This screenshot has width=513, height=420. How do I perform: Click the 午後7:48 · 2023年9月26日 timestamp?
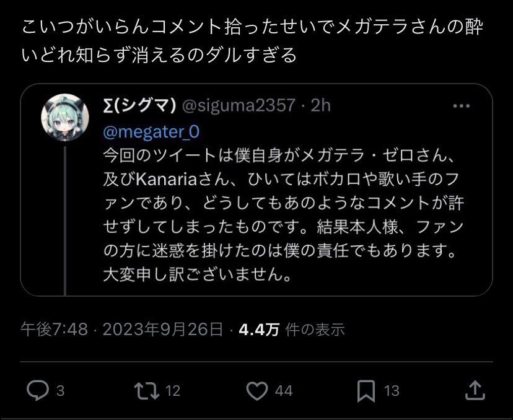[x=122, y=329]
